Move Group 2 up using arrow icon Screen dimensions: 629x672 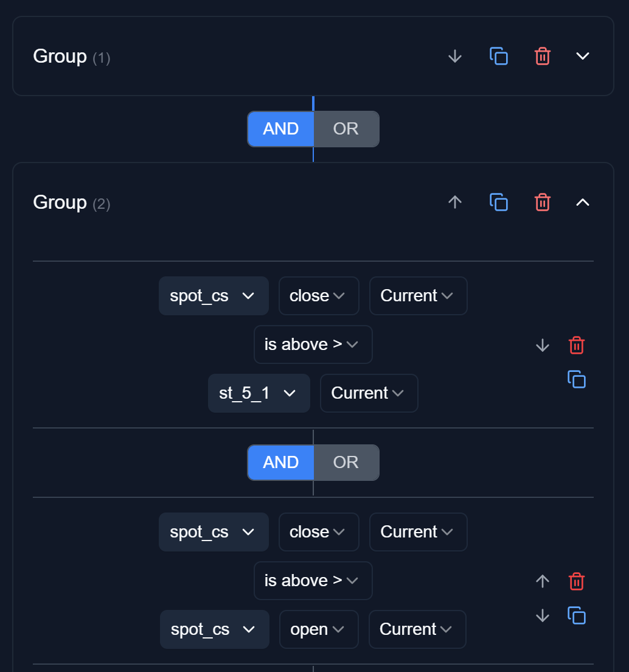click(455, 202)
